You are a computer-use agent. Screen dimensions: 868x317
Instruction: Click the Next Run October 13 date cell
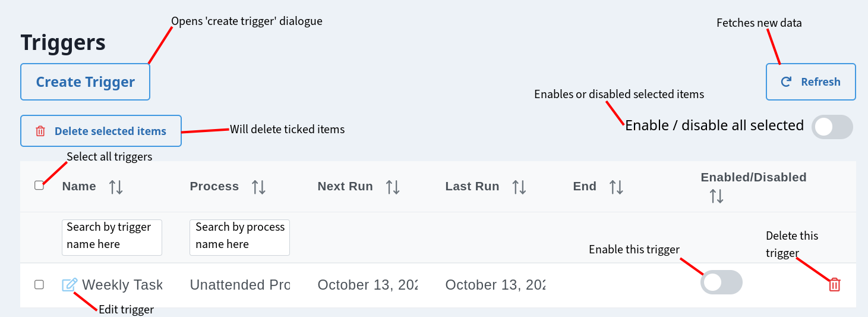click(x=367, y=285)
